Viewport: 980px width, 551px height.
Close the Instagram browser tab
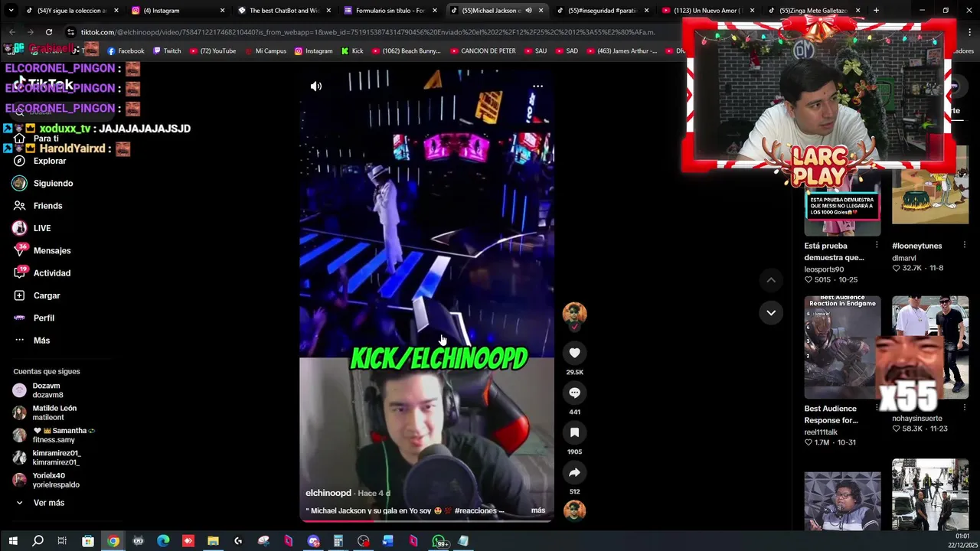tap(222, 11)
